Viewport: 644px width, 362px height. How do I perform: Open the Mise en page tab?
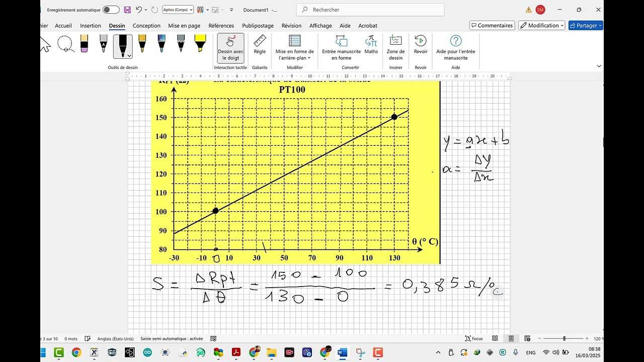(x=184, y=26)
